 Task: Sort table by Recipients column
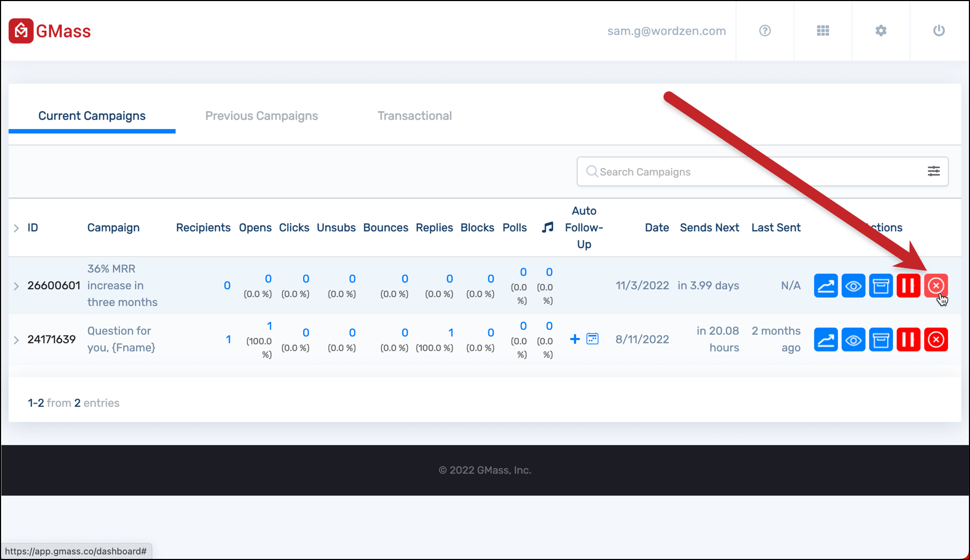tap(203, 227)
